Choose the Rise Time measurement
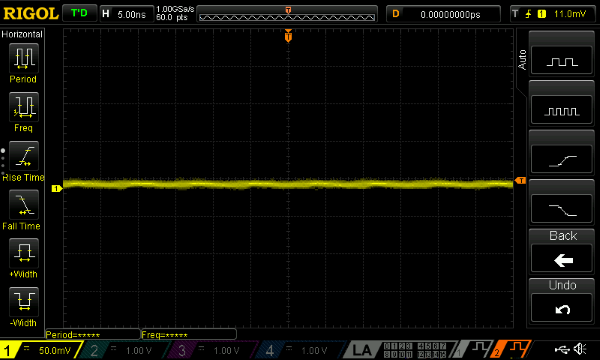This screenshot has height=360, width=600. pyautogui.click(x=24, y=156)
